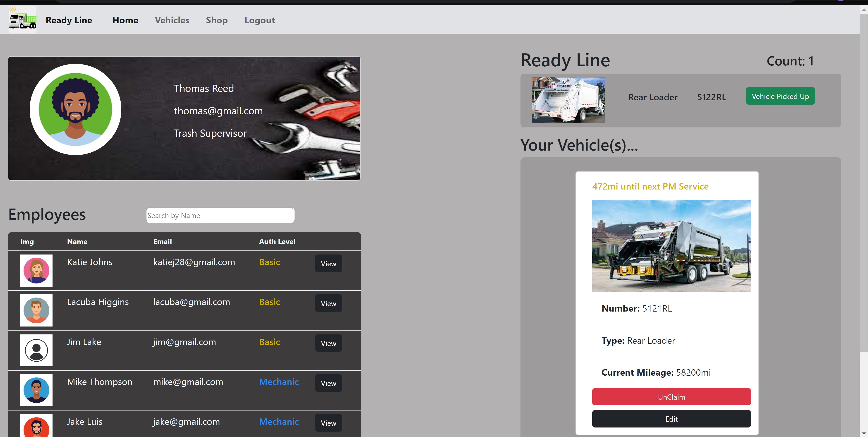Focus the Search by Name field
The image size is (868, 437).
coord(220,215)
